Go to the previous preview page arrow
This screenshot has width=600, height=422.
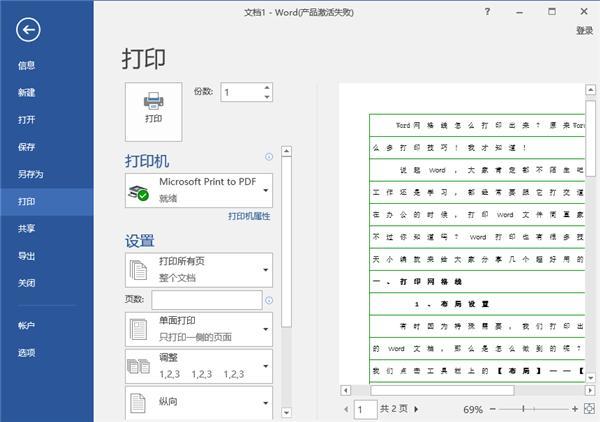[346, 409]
